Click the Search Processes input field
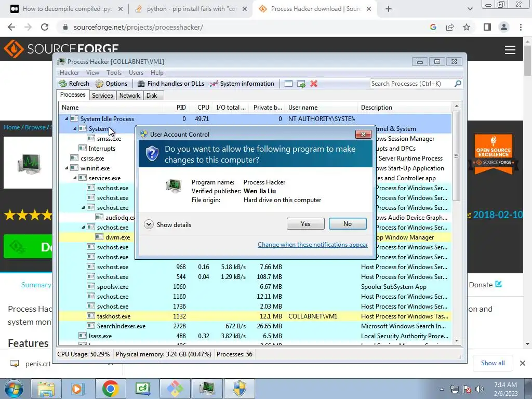532x399 pixels. [x=411, y=84]
